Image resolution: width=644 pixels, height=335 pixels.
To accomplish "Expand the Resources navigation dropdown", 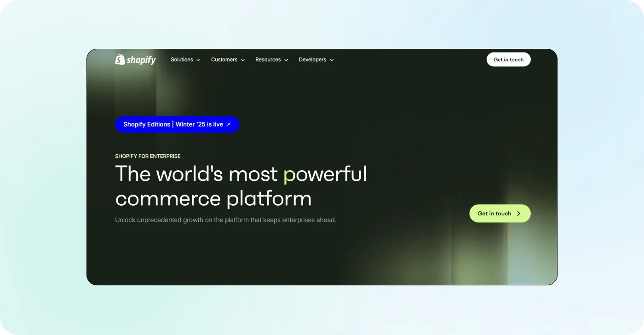I will click(x=286, y=60).
